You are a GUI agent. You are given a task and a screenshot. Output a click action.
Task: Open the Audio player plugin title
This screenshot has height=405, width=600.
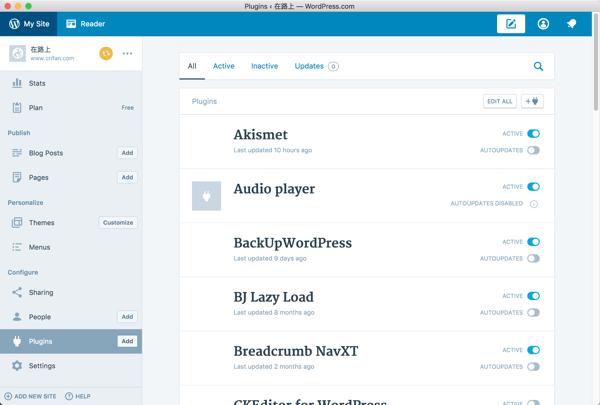(x=274, y=189)
